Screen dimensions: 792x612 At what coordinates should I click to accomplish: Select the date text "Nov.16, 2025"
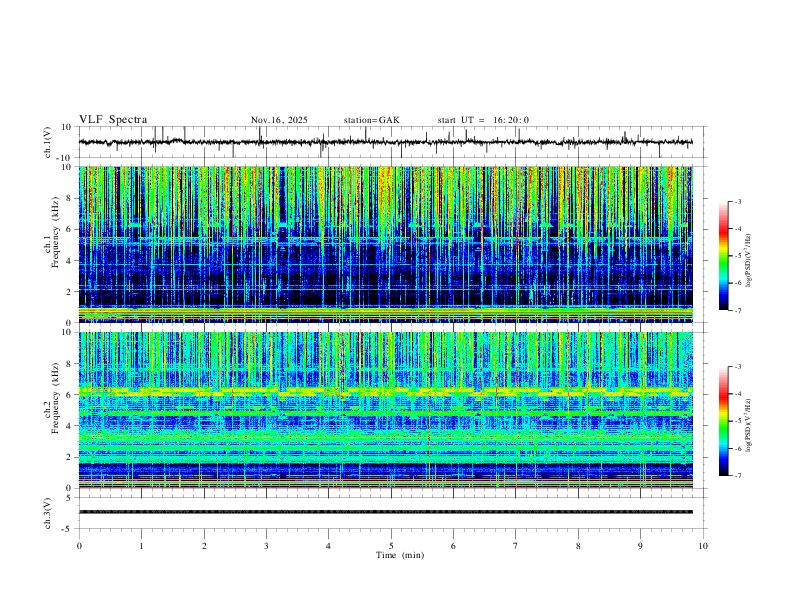click(279, 120)
